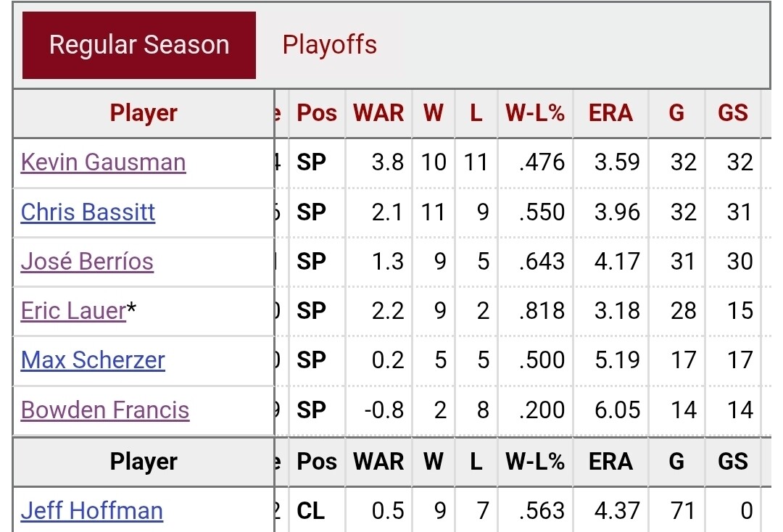
Task: Sort the table by WAR column
Action: [x=378, y=113]
